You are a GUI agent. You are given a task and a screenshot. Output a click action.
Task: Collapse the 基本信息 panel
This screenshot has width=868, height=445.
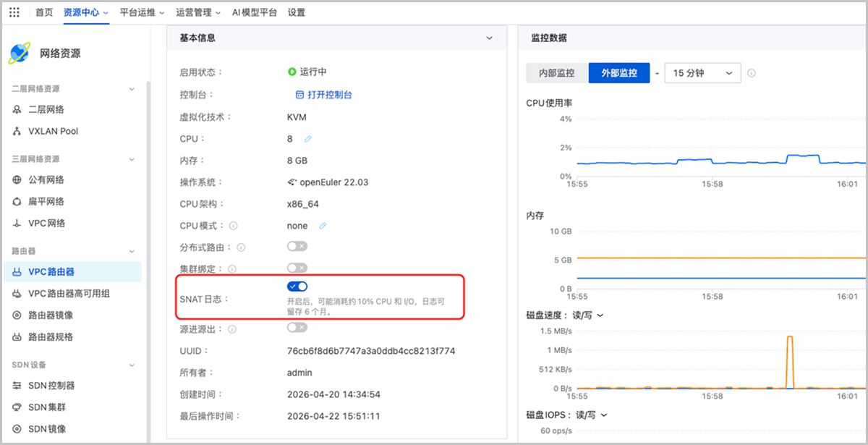[x=490, y=38]
